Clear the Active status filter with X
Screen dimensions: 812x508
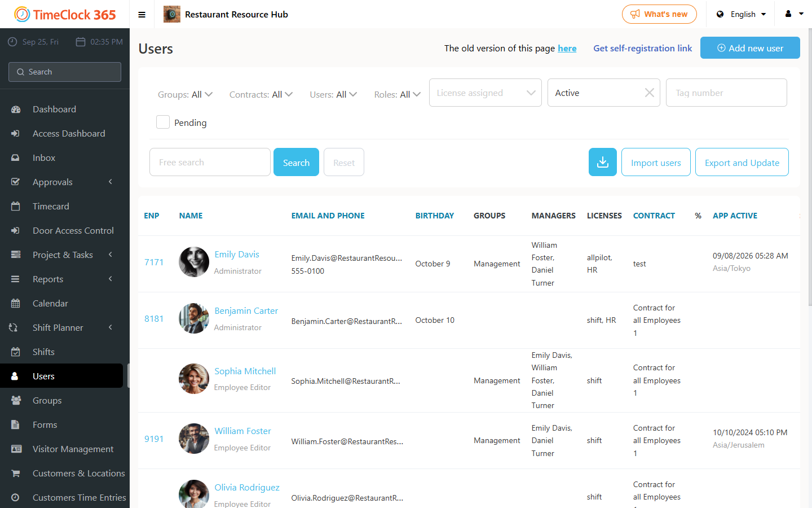(650, 93)
